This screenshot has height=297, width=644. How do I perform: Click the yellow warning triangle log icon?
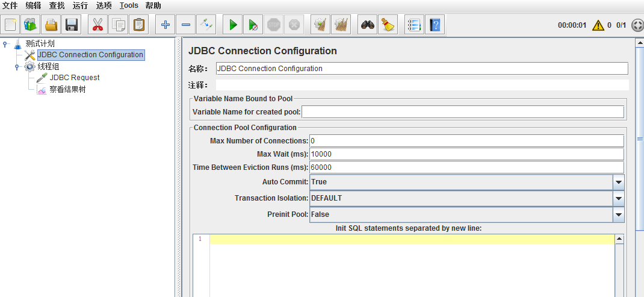(x=598, y=25)
